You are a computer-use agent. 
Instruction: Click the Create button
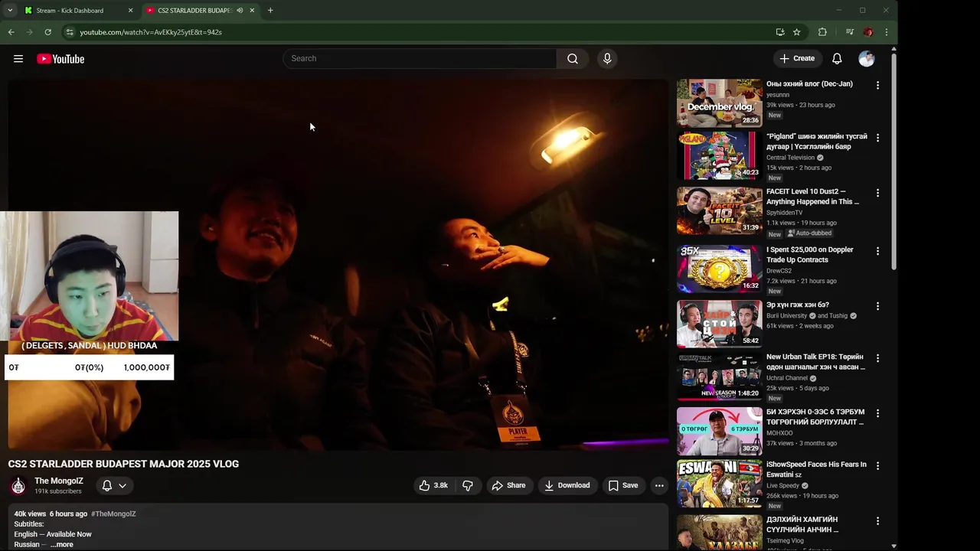(797, 58)
